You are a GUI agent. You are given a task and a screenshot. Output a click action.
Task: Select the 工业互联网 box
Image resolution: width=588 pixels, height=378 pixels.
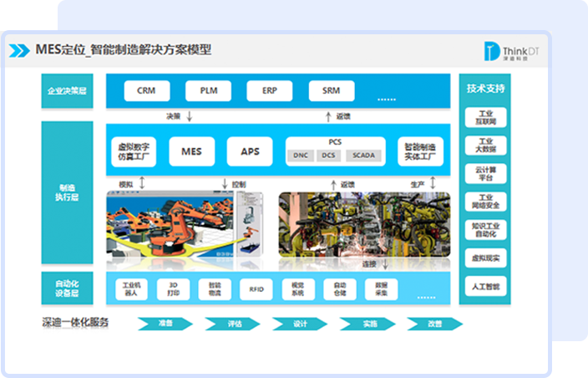coord(485,117)
